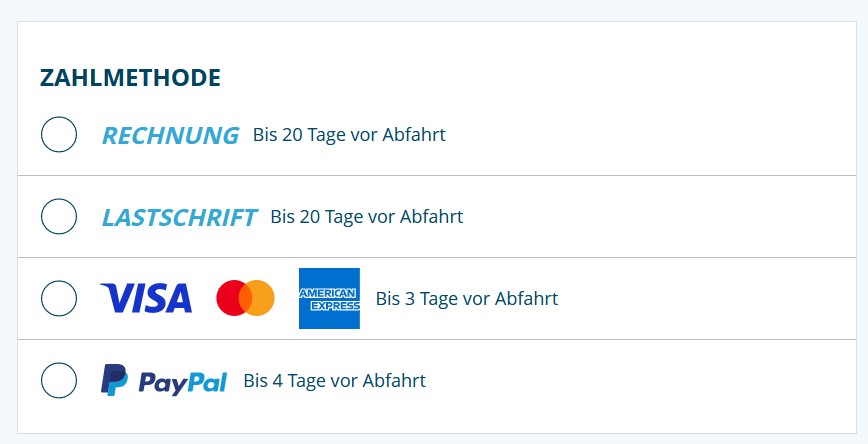Click the American Express logo
Viewport: 868px width, 444px height.
329,298
